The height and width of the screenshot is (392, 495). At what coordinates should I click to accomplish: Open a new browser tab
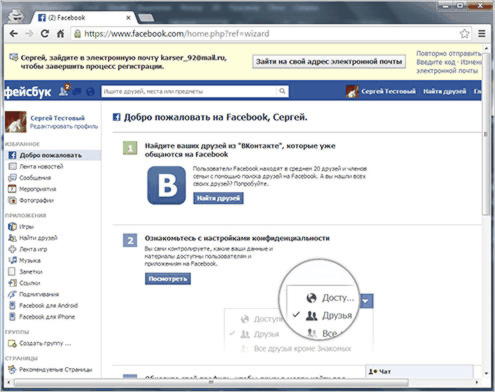pos(146,18)
